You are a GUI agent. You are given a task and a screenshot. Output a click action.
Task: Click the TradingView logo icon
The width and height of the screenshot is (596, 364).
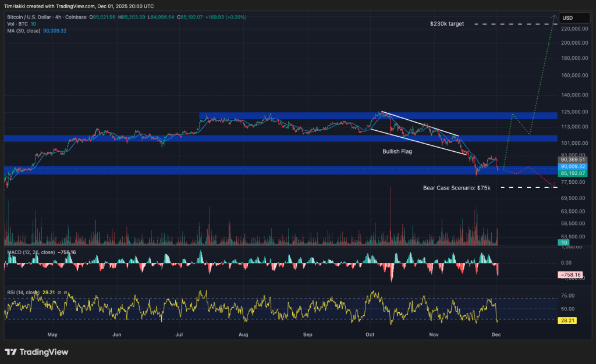click(10, 352)
